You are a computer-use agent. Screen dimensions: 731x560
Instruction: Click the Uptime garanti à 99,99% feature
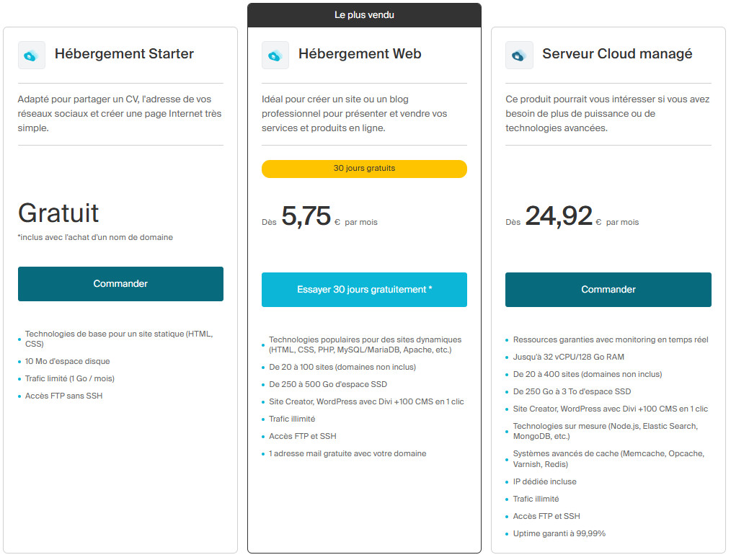559,533
